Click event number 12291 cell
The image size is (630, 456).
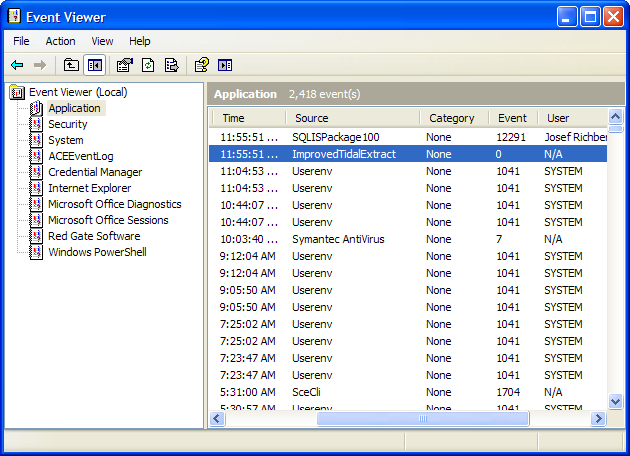pyautogui.click(x=511, y=137)
